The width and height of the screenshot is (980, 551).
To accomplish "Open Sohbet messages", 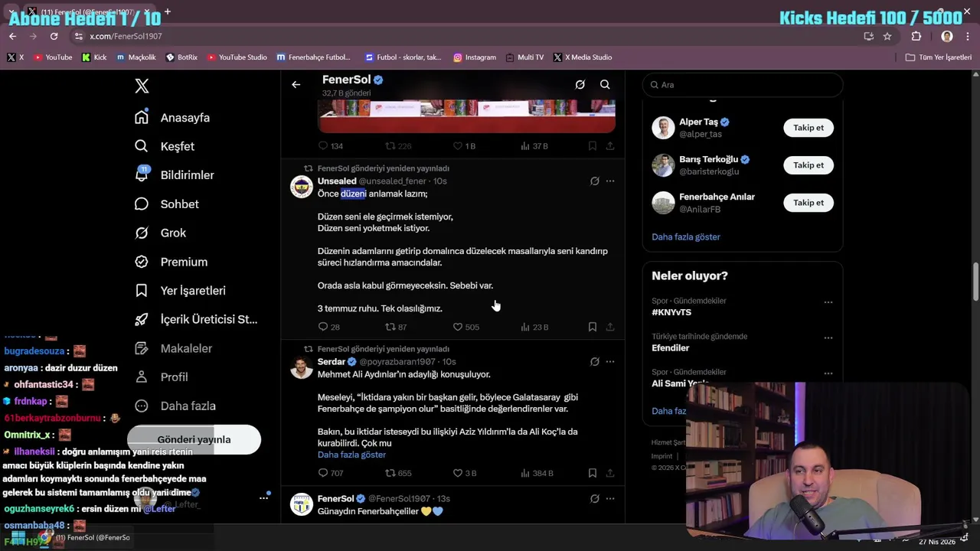I will pos(167,204).
